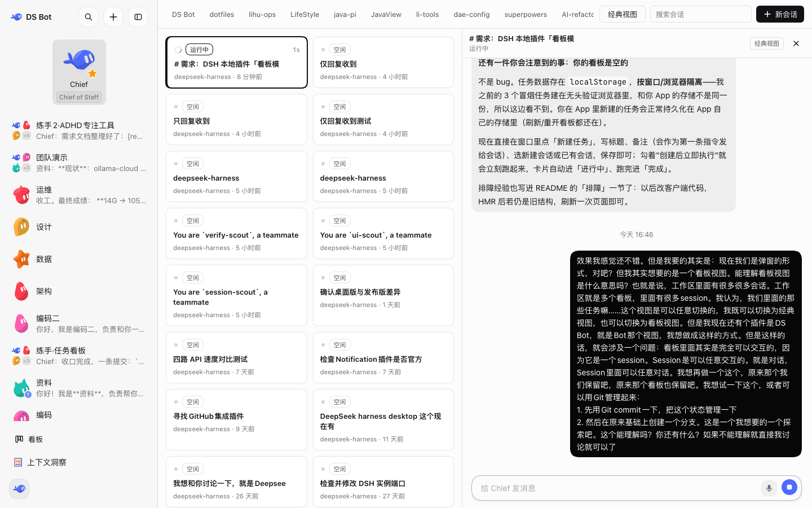Open the 练手·任务看板 group chat

[x=79, y=356]
